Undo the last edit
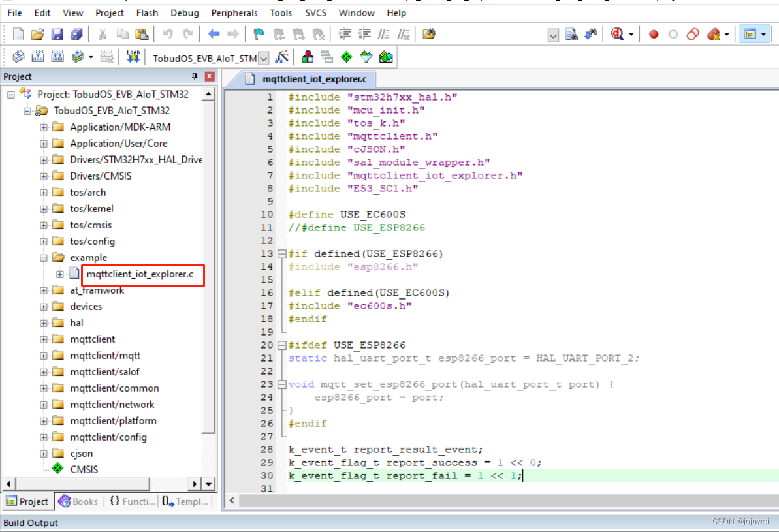Viewport: 779px width, 532px height. coord(168,34)
